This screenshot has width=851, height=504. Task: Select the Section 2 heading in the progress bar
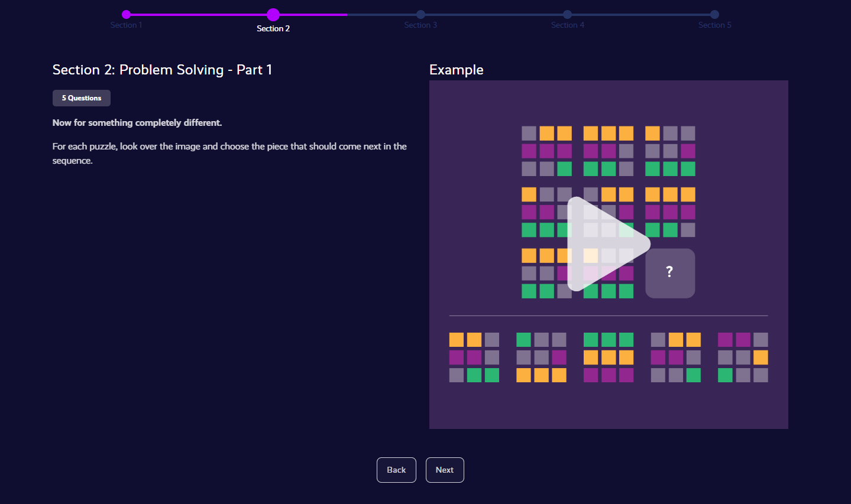click(273, 28)
